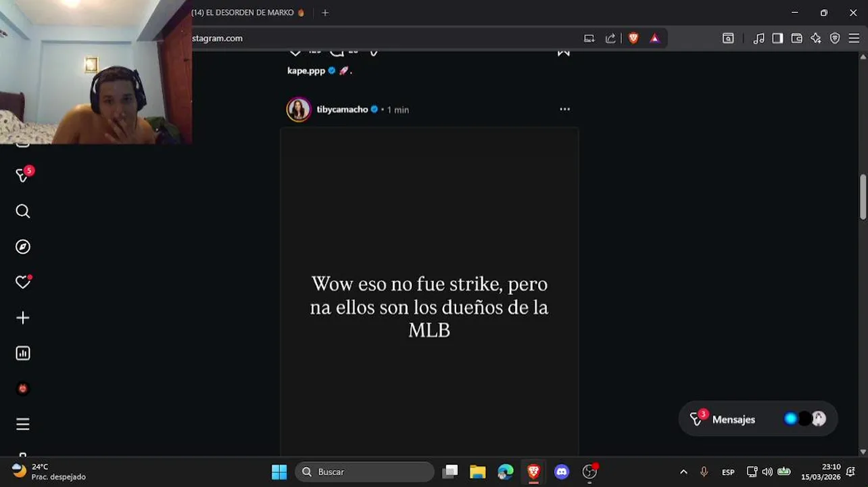Expand hidden system tray icons chevron
This screenshot has height=487, width=868.
point(683,472)
